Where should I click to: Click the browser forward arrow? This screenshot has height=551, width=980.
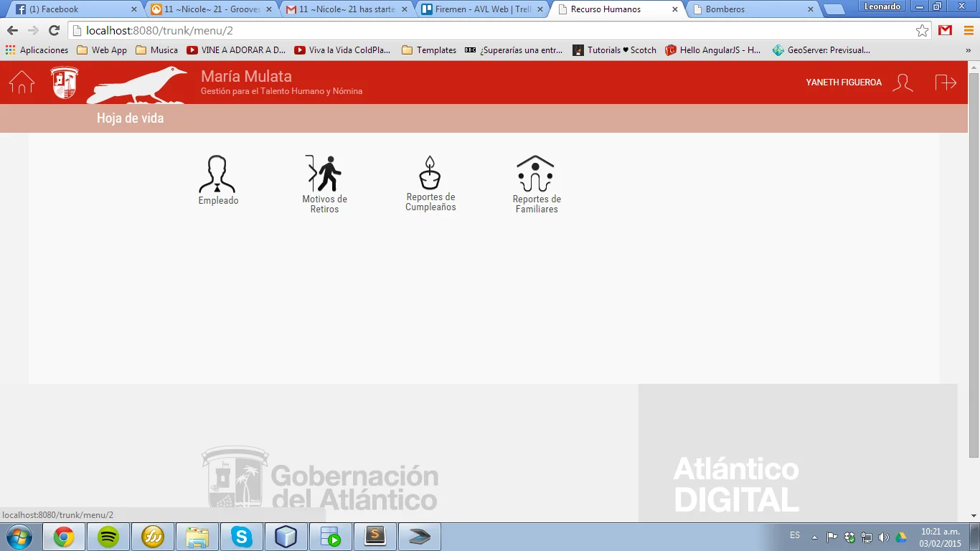33,31
